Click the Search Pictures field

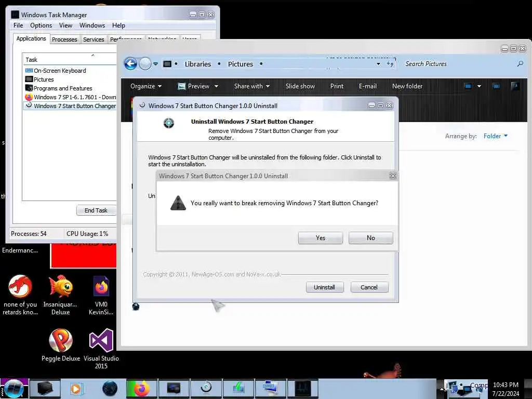coord(460,64)
